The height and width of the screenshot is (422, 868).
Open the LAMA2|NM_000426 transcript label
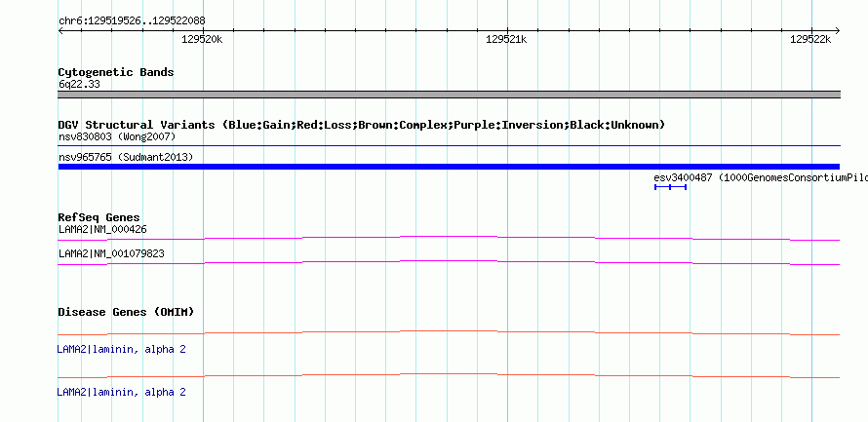[x=102, y=229]
